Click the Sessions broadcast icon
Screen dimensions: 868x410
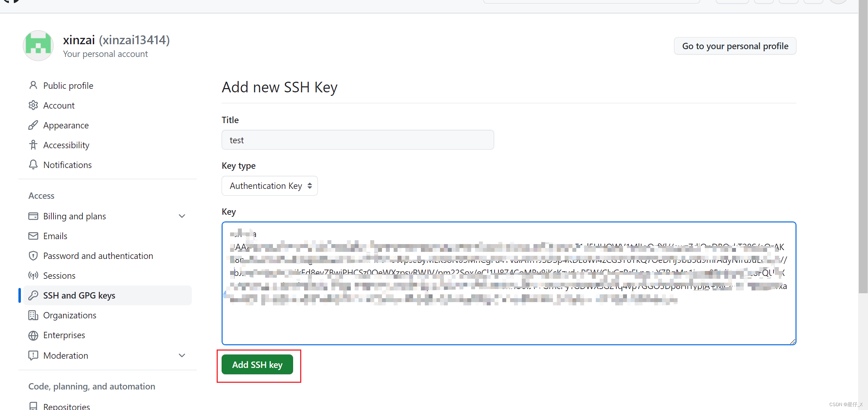tap(33, 276)
